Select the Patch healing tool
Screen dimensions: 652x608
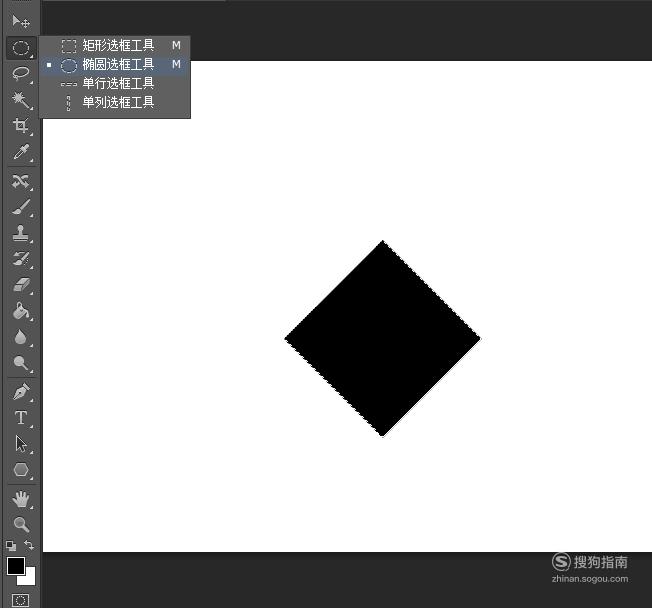point(21,181)
